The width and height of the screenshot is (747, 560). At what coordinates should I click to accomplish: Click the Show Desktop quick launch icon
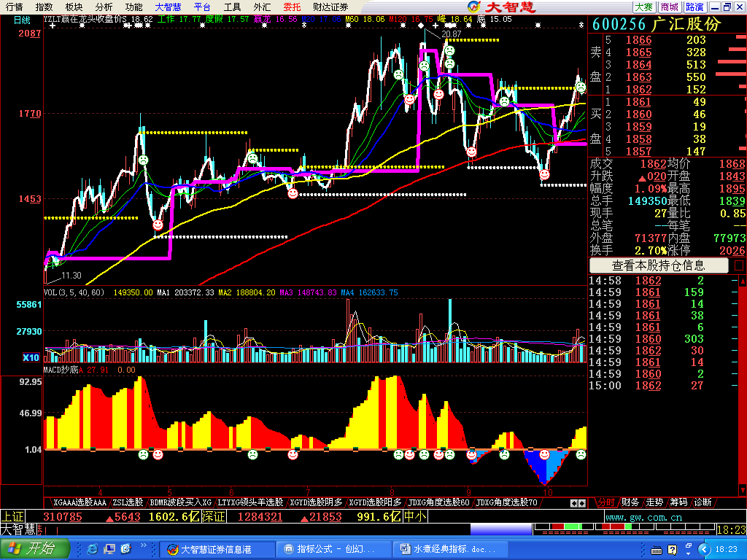coord(109,549)
